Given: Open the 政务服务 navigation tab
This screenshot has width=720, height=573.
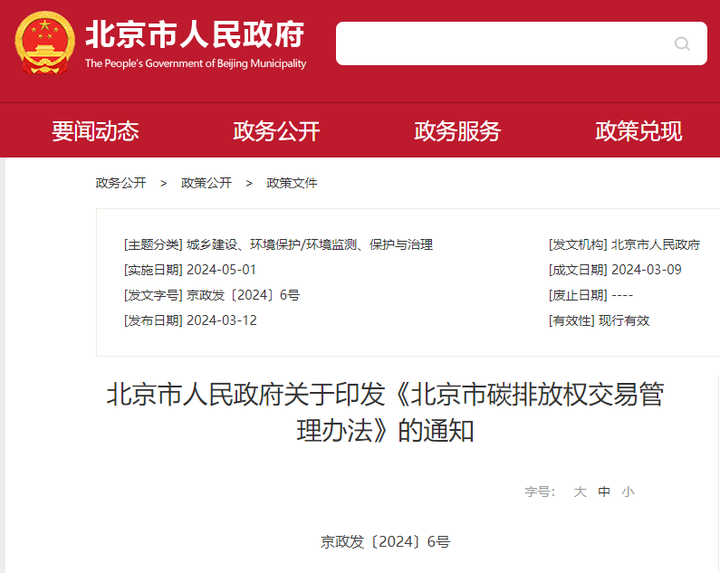Looking at the screenshot, I should (457, 131).
